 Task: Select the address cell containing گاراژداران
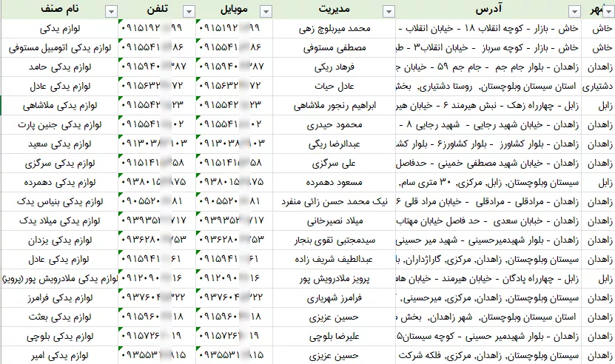click(488, 259)
